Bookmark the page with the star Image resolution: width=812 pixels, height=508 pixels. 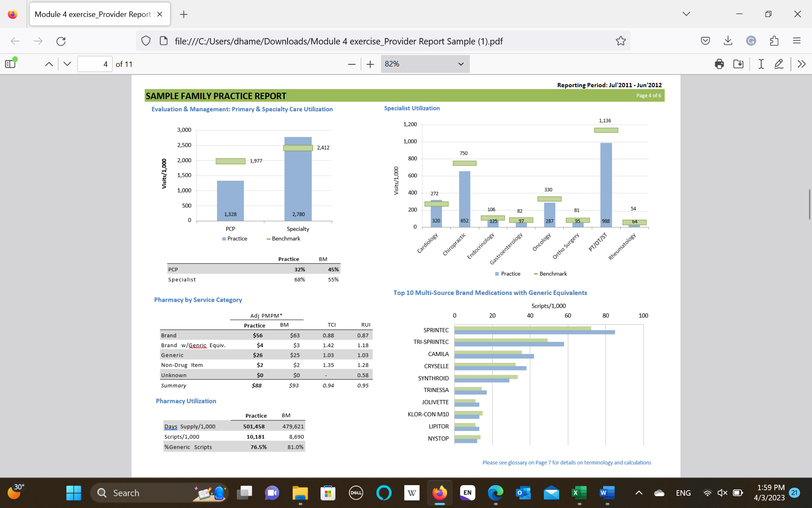(x=620, y=41)
